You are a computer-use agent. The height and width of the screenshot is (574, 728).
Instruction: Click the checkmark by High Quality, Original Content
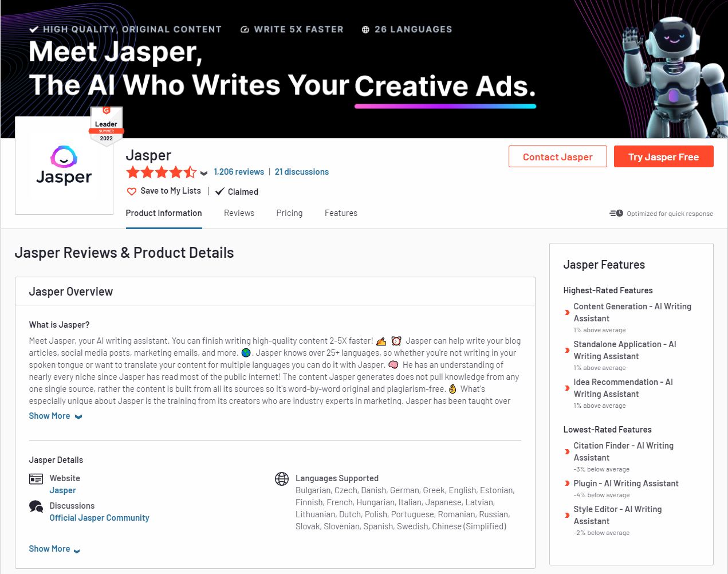coord(34,29)
